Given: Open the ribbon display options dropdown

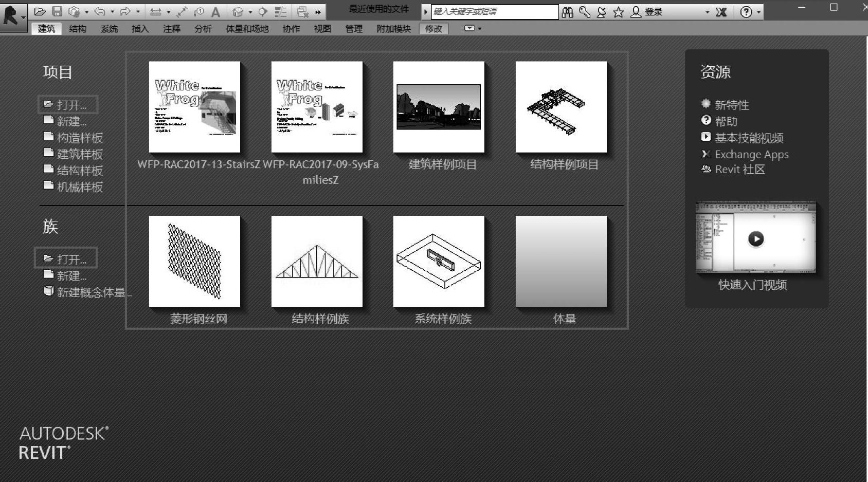Looking at the screenshot, I should coord(473,28).
